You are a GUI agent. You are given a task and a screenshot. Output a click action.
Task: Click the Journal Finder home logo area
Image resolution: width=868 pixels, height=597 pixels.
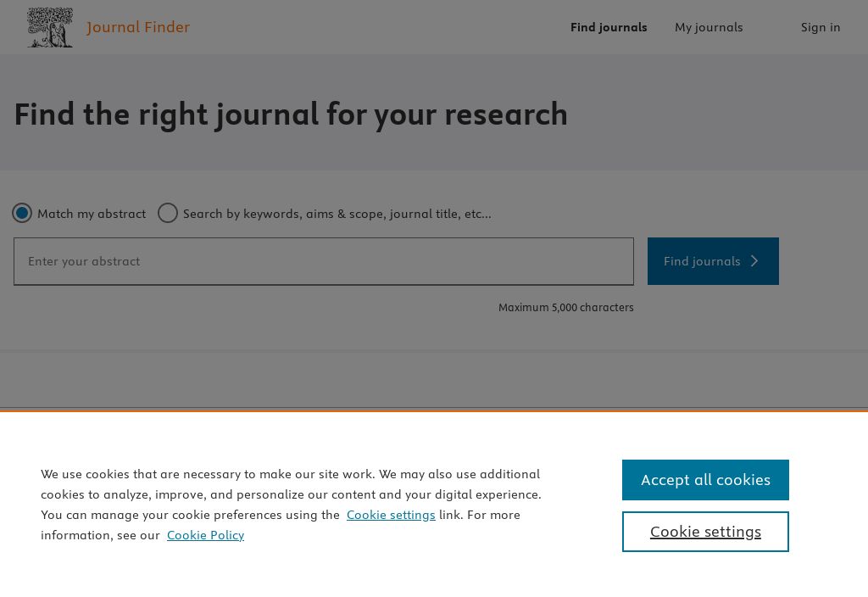coord(106,26)
